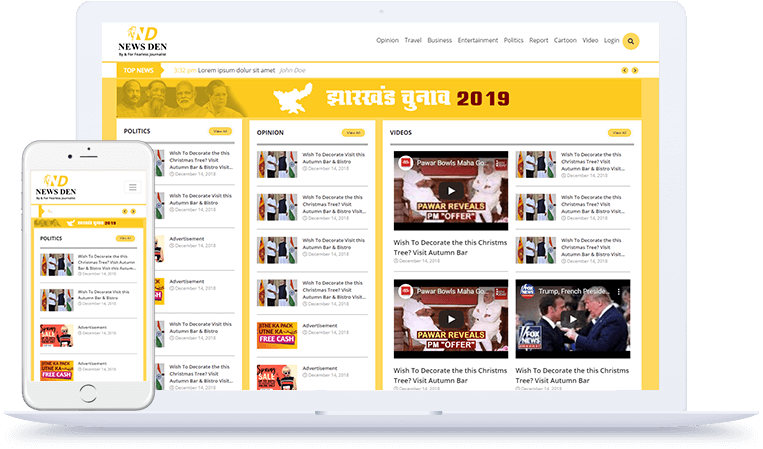Open the Travel menu item
763x449 pixels.
(413, 40)
